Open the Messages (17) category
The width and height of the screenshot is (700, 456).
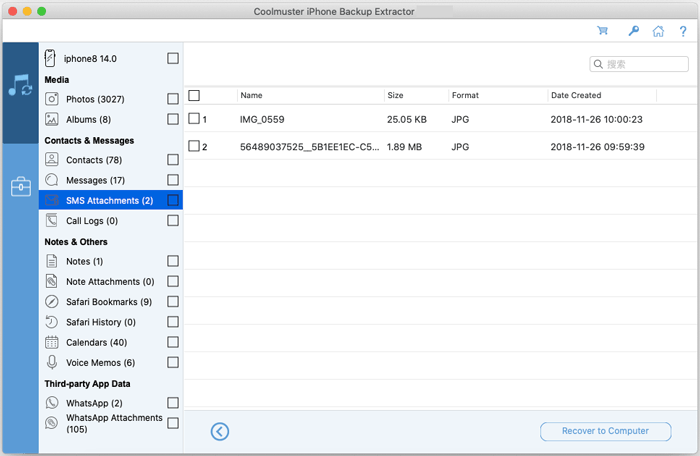96,180
